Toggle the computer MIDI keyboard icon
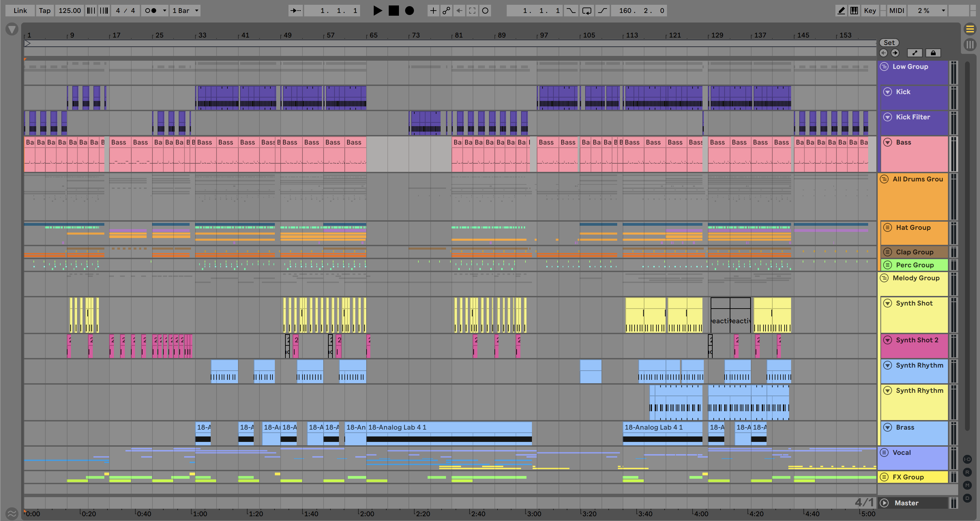 click(854, 11)
